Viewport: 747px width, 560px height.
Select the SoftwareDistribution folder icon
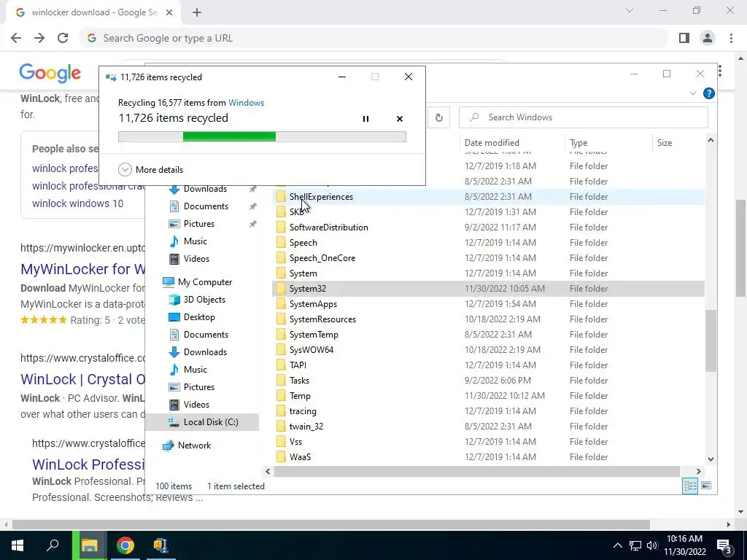click(x=281, y=227)
